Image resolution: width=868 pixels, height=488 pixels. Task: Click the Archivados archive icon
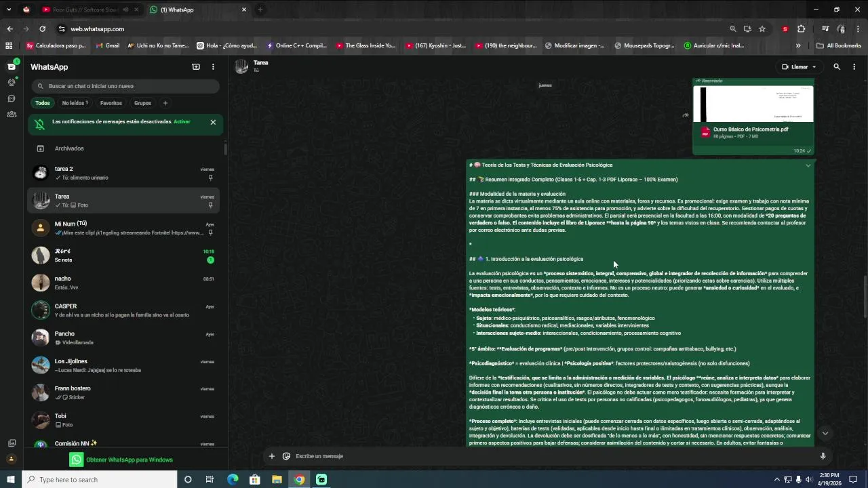pos(40,148)
